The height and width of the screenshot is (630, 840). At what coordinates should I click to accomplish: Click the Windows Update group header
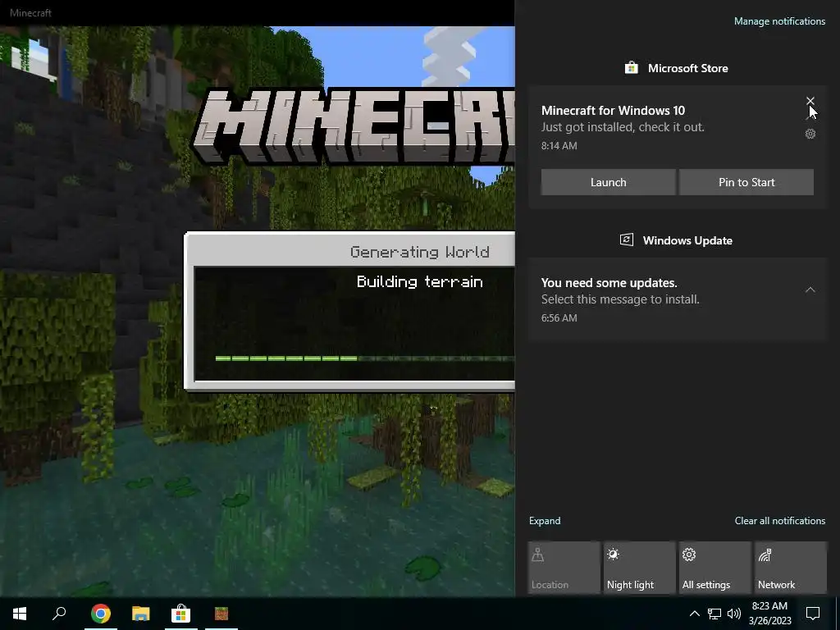point(677,240)
